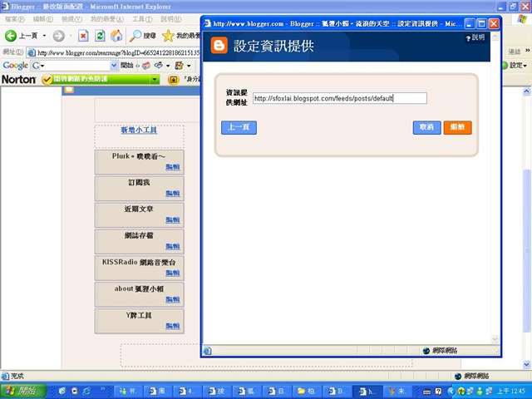Click the Google toolbar 開始 search button

click(127, 65)
